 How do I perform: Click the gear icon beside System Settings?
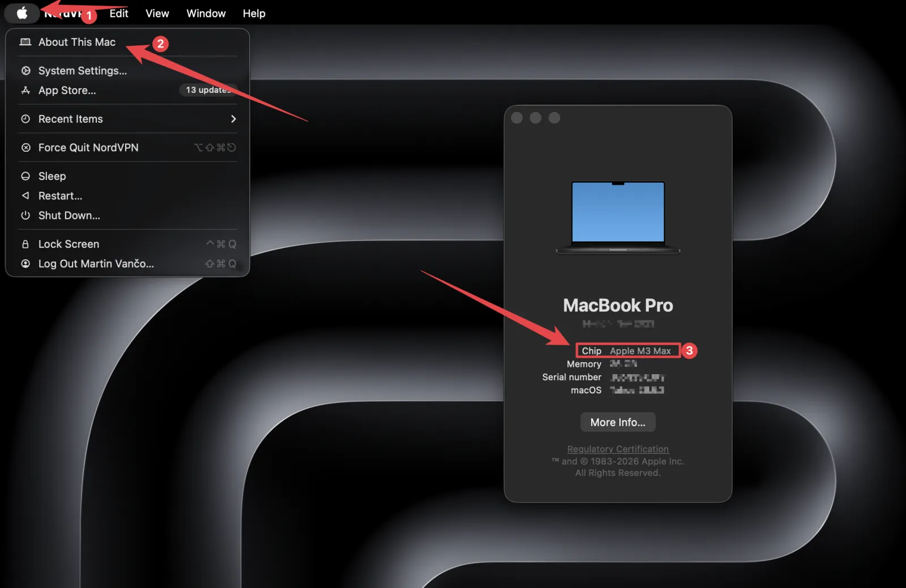[25, 71]
